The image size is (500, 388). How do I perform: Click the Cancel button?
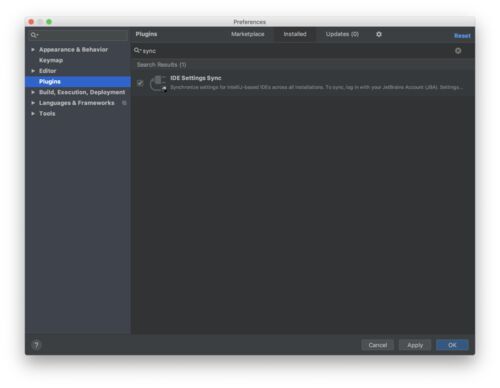(x=378, y=345)
